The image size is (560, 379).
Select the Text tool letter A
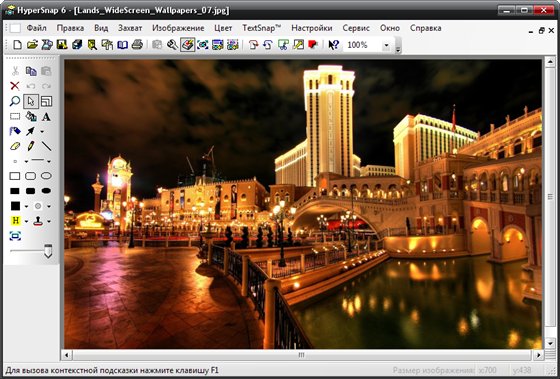[46, 117]
